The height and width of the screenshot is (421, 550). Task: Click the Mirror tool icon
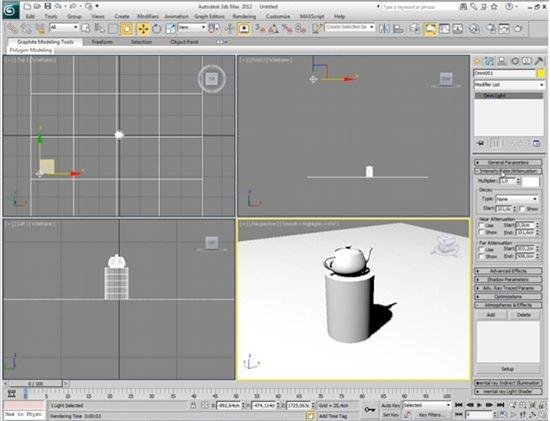[x=384, y=28]
